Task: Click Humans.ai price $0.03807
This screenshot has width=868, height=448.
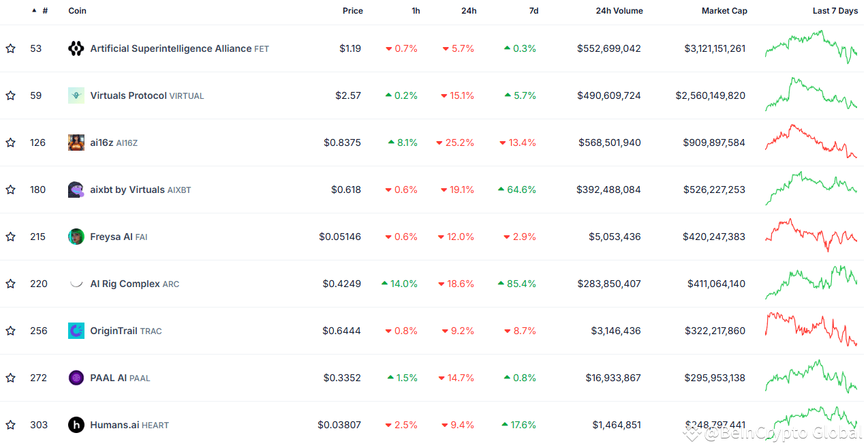Action: [339, 425]
